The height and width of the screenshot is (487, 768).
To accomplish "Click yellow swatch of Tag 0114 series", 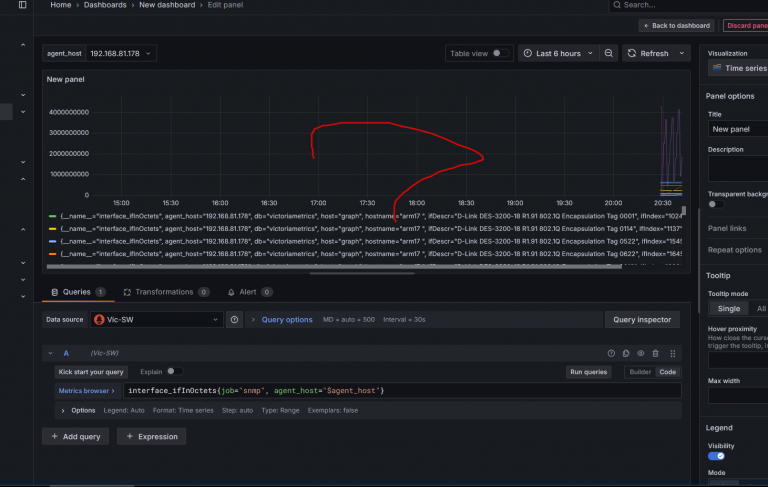I will [52, 229].
